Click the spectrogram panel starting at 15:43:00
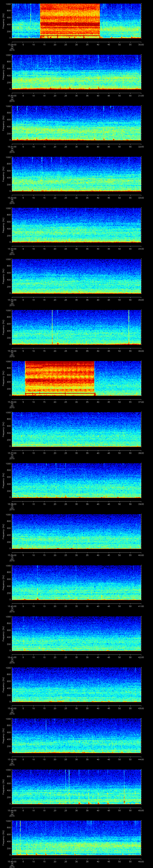 [x=77, y=736]
